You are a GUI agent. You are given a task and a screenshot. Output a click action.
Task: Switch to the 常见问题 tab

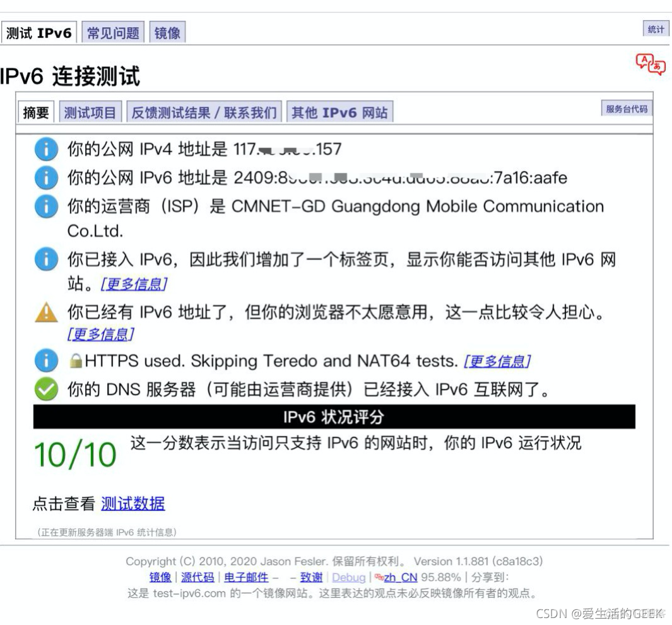113,33
